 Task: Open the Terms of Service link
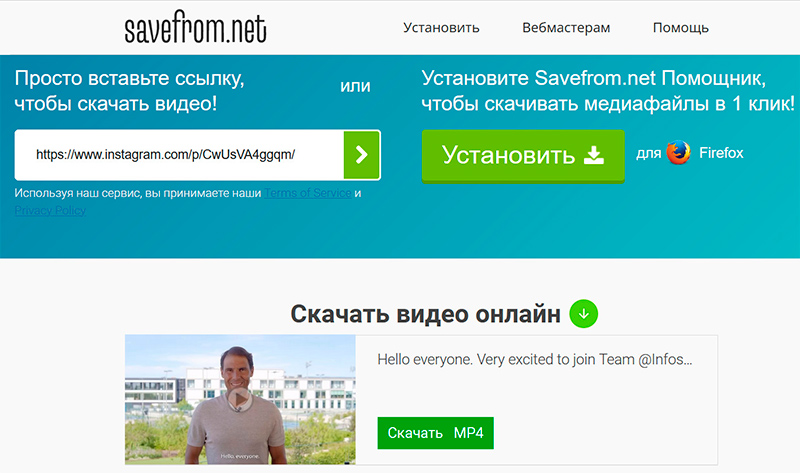click(308, 193)
